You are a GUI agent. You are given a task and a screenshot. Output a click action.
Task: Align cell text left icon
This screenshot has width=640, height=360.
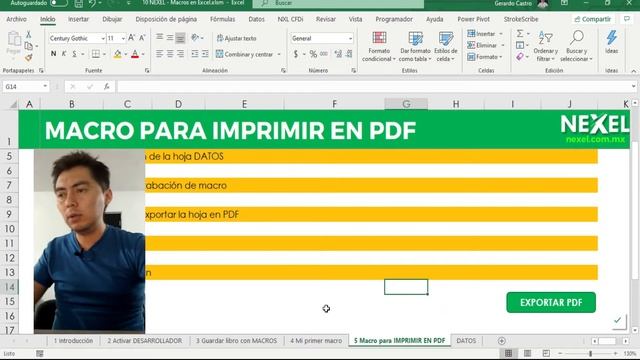coord(159,54)
